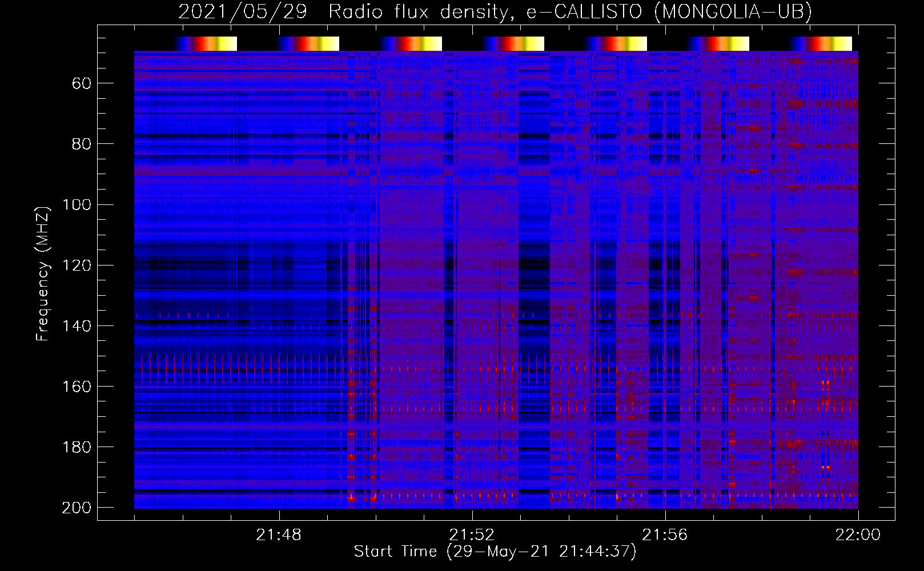Click the last color scale bar on the right
The width and height of the screenshot is (924, 571).
tap(821, 43)
